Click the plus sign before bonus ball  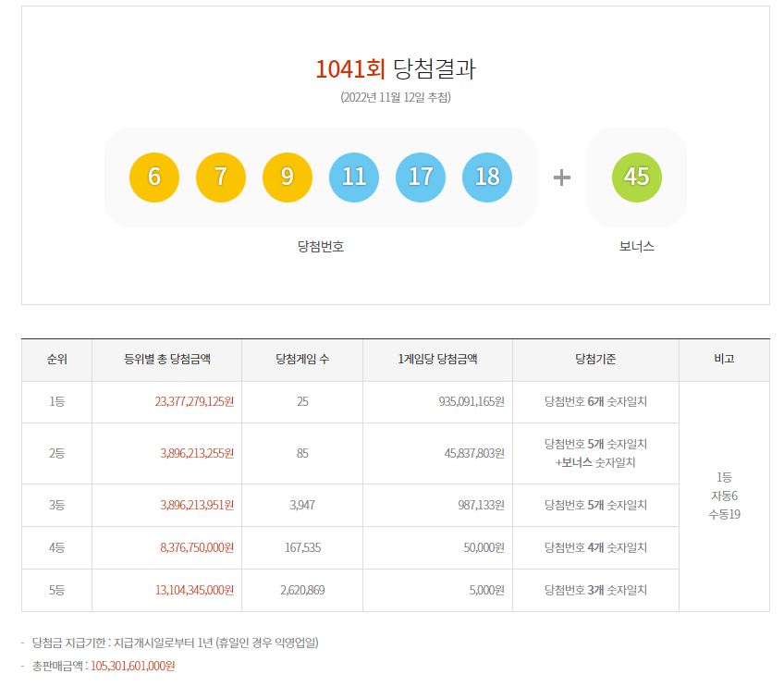click(562, 178)
